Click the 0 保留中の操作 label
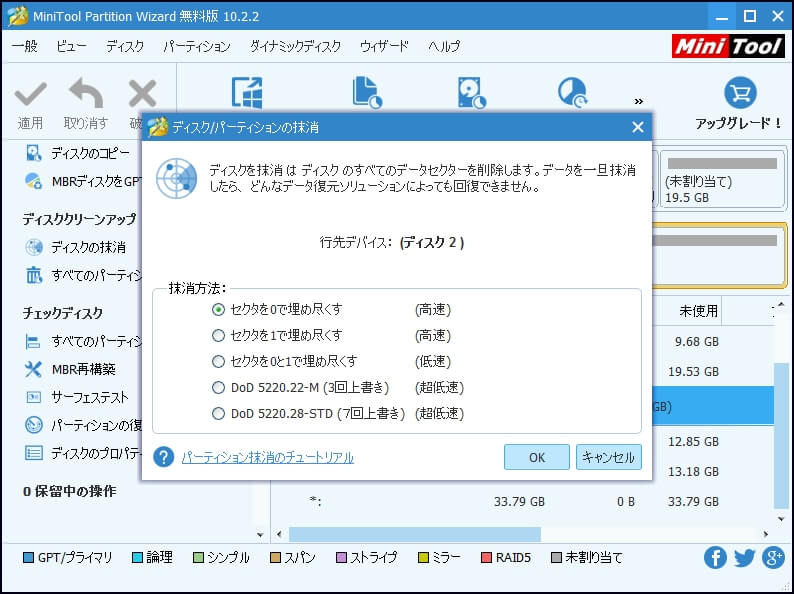 tap(69, 491)
